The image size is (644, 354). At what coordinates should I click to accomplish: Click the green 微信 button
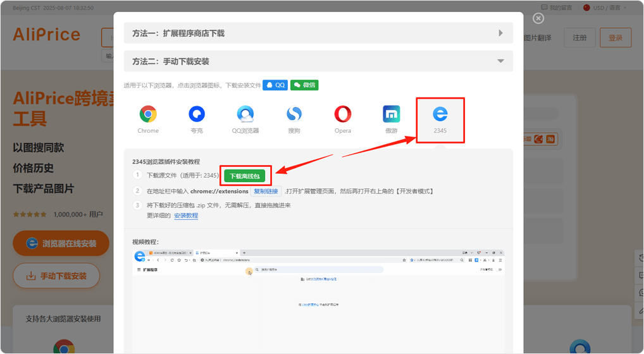(x=304, y=85)
